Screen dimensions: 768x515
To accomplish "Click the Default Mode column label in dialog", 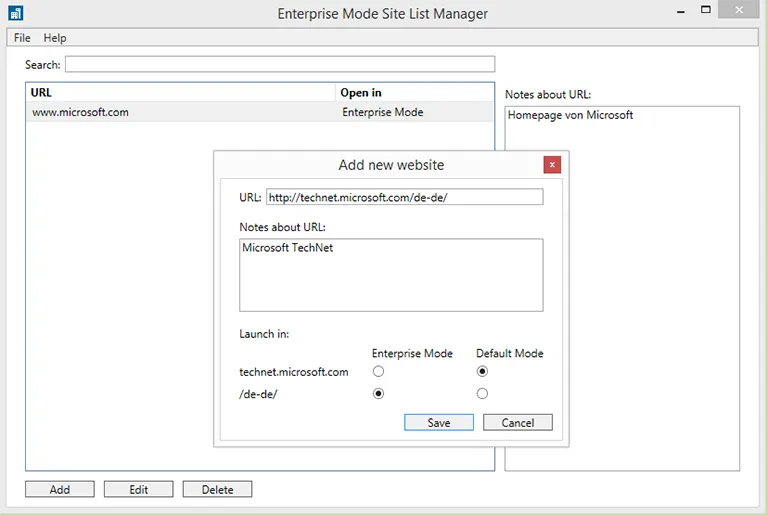I will point(509,353).
